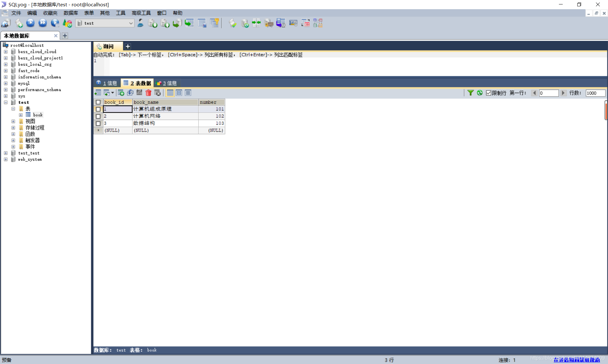The image size is (608, 364).
Task: Switch to the 3 信息 tab
Action: click(x=167, y=83)
